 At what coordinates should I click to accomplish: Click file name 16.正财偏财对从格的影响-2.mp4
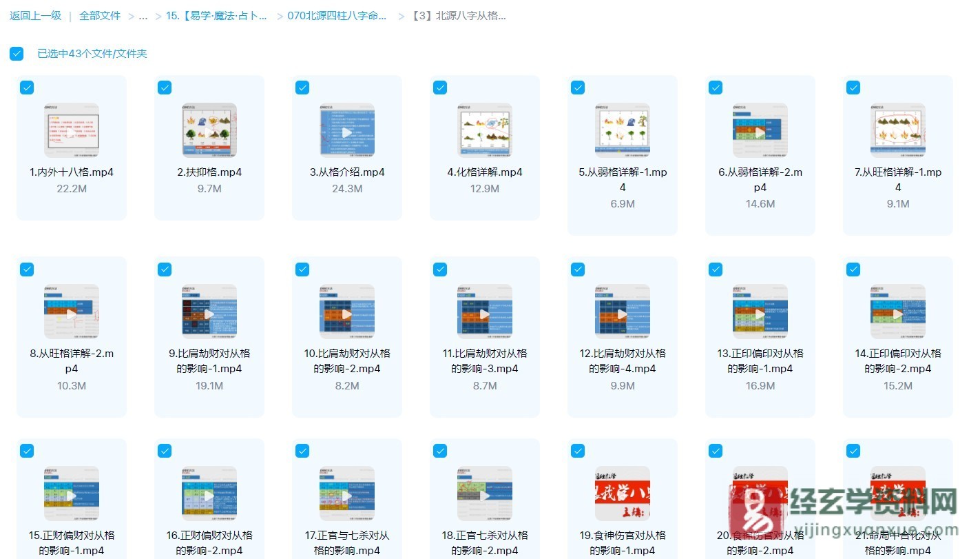(x=209, y=542)
